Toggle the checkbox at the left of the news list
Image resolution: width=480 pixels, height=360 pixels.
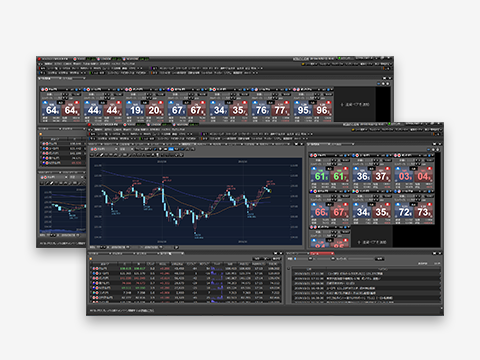coord(289,268)
